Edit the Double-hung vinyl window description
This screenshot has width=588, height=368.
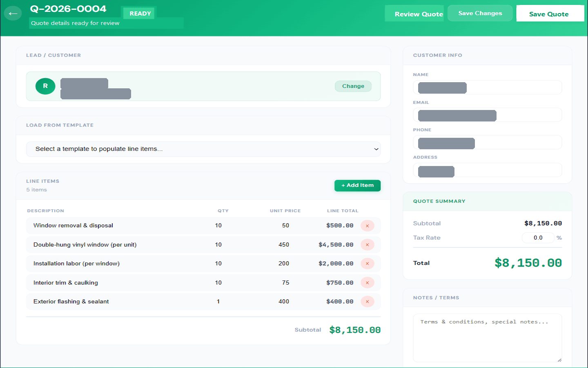(x=85, y=245)
